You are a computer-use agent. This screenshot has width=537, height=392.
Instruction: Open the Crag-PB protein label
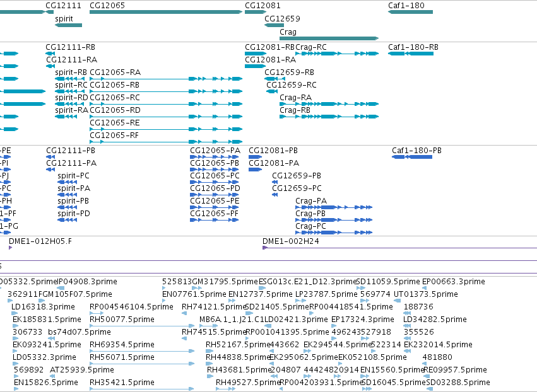coord(310,214)
